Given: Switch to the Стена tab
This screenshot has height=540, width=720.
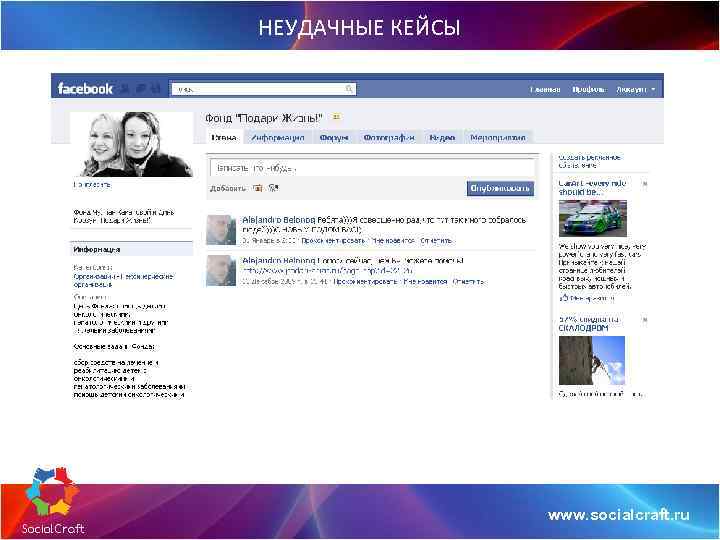Looking at the screenshot, I should (224, 137).
